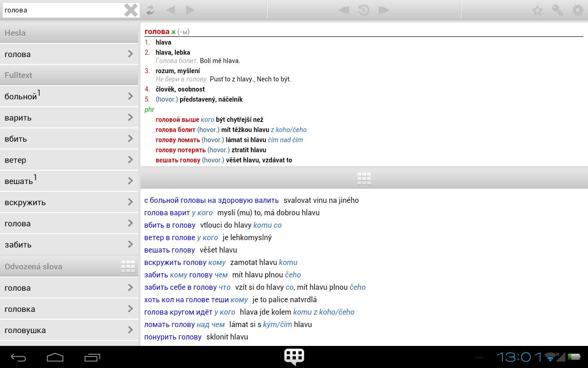Open the ветер fulltext result
Screen dimensions: 588x368
pyautogui.click(x=69, y=160)
